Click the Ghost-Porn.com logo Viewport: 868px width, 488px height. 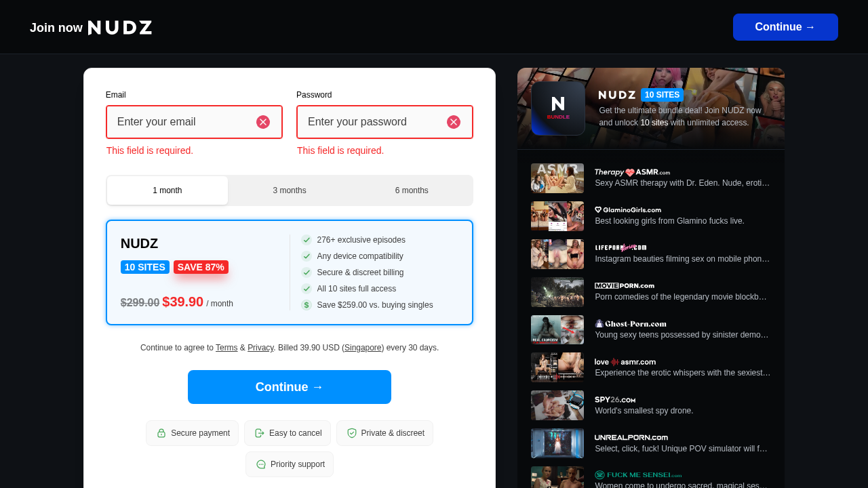[631, 324]
